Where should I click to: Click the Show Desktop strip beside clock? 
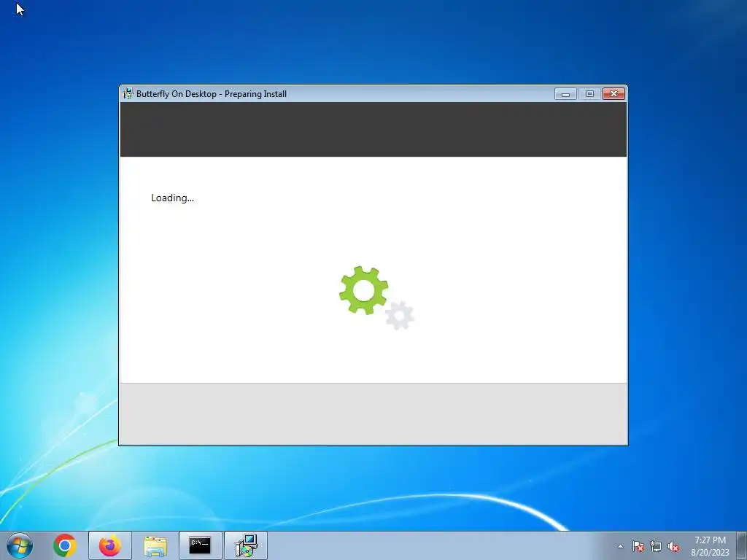(742, 546)
